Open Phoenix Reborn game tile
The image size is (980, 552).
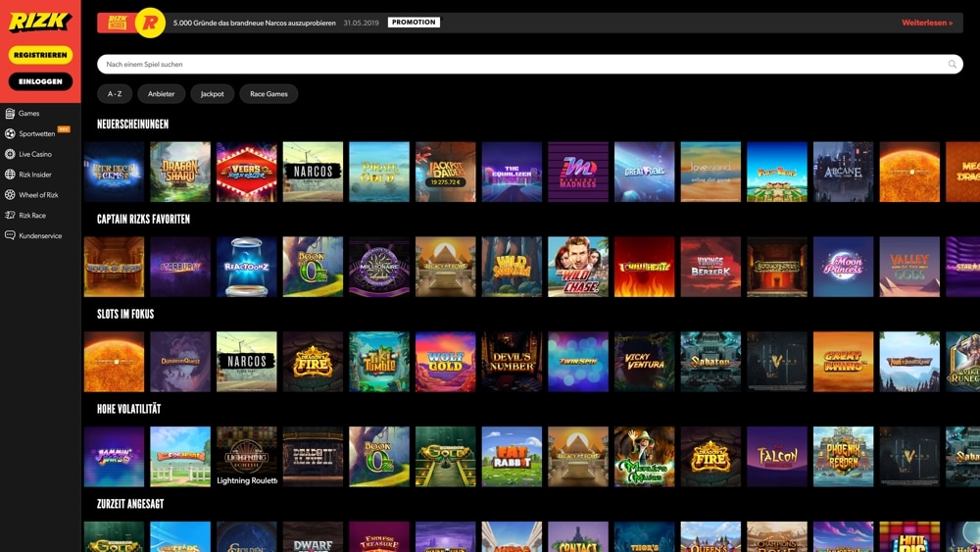[x=843, y=457]
